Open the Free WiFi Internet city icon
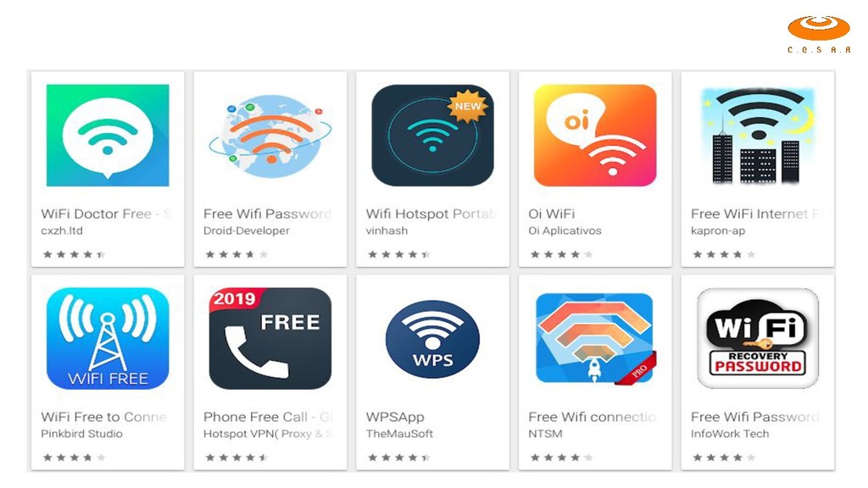Image resolution: width=868 pixels, height=488 pixels. click(758, 136)
